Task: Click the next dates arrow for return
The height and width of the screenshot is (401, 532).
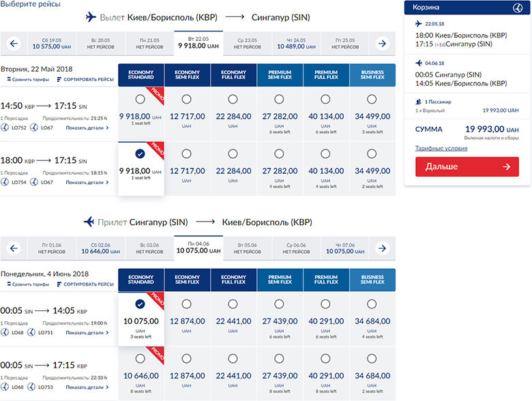Action: click(x=383, y=248)
